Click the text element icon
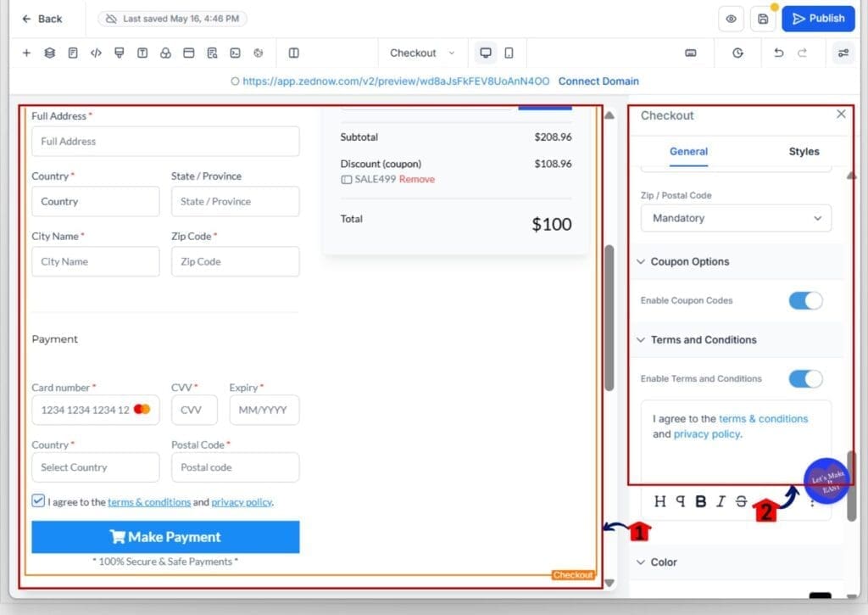 [142, 53]
